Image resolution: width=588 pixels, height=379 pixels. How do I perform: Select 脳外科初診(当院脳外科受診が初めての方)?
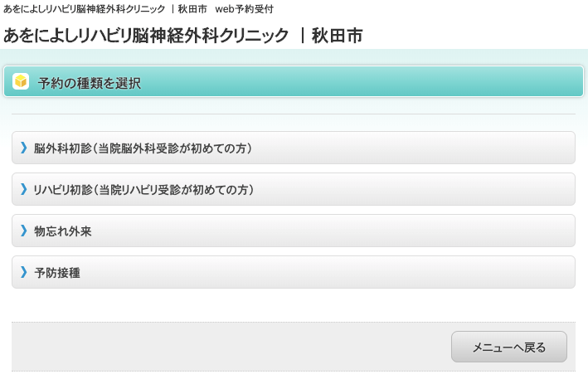[143, 148]
